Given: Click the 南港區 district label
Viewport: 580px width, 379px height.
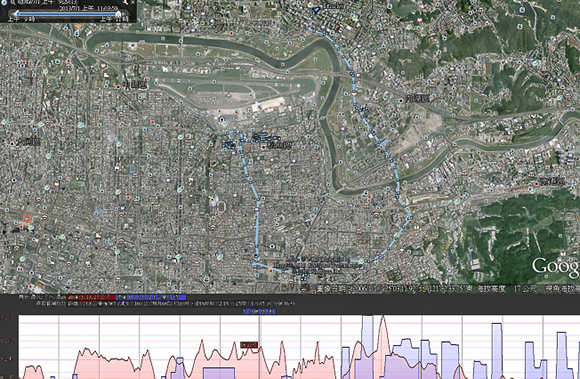Looking at the screenshot, I should 553,181.
